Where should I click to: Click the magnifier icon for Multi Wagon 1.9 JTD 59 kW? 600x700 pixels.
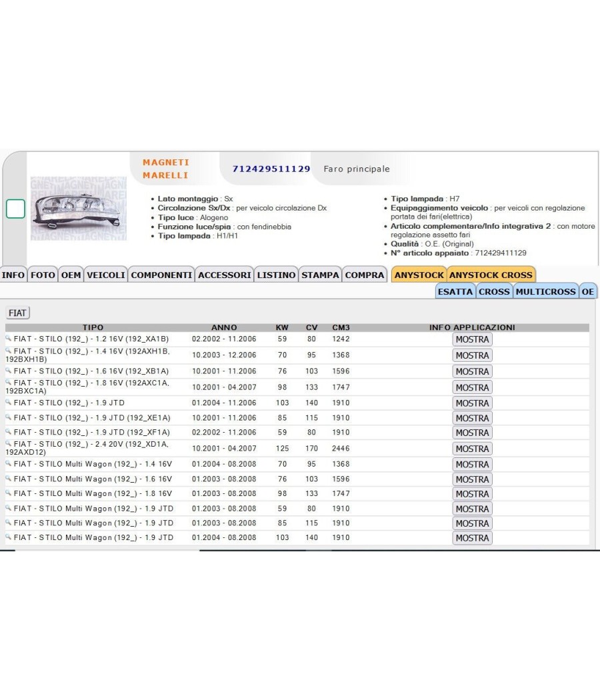click(x=8, y=508)
